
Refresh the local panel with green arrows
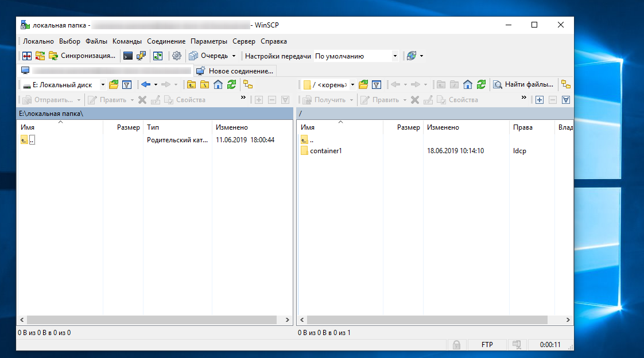tap(232, 85)
